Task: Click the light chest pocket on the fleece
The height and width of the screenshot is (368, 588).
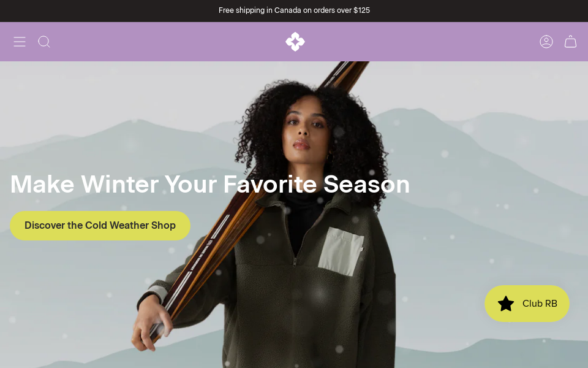Action: pyautogui.click(x=341, y=251)
